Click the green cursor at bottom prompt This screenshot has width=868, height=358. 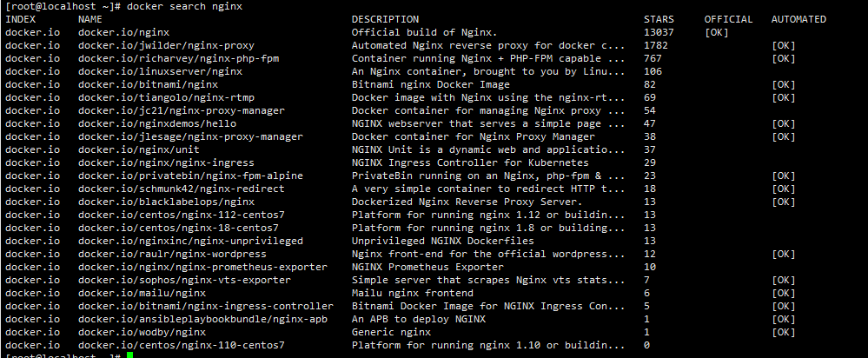tap(129, 355)
